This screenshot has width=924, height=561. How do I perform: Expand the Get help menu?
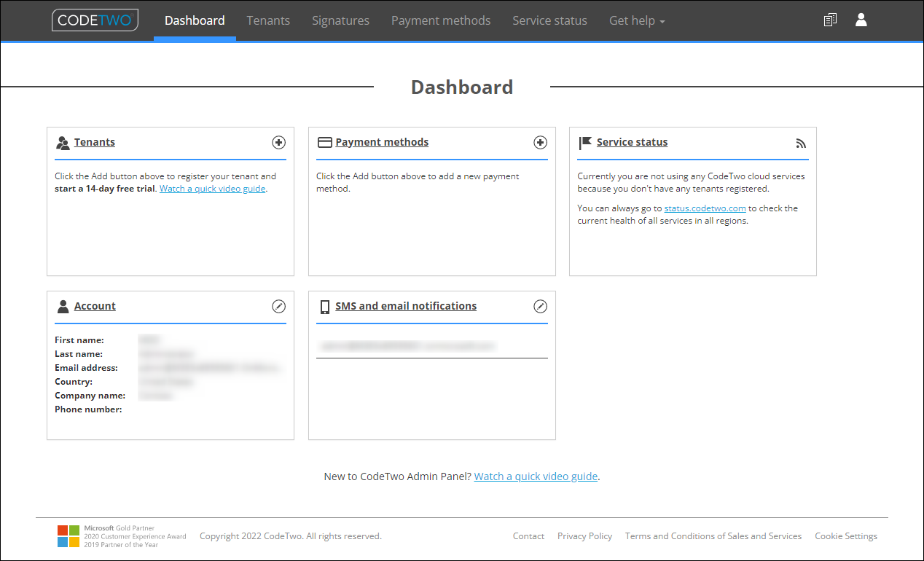(637, 20)
